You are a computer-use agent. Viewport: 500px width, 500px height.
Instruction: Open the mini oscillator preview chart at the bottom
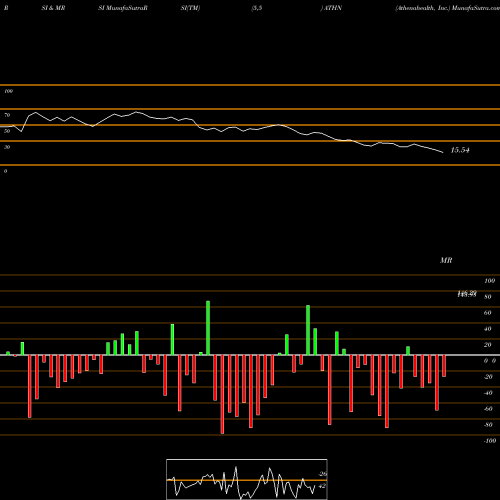(247, 479)
